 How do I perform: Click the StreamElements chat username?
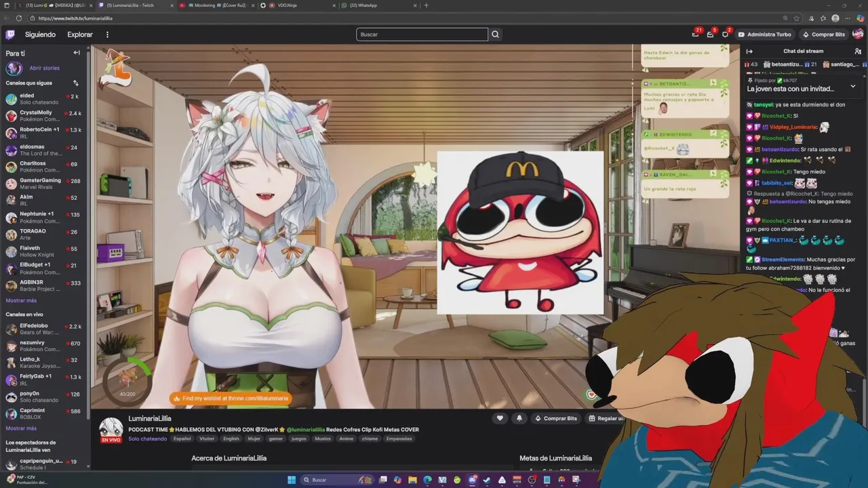783,259
